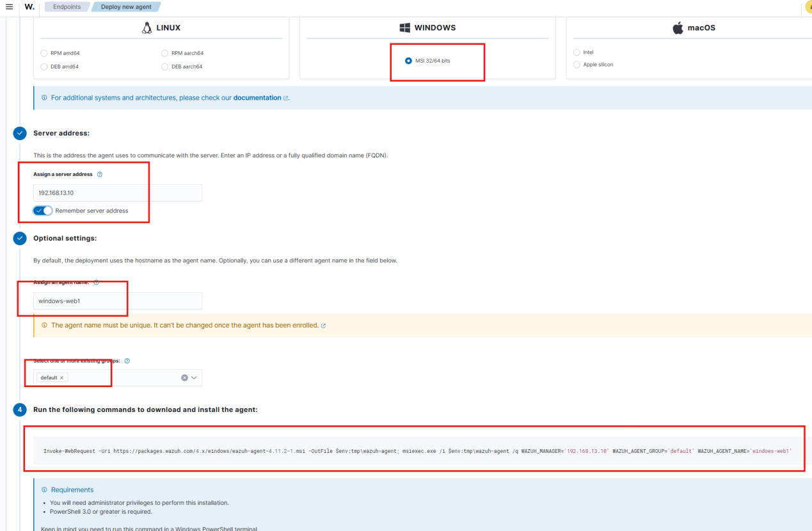Select RPM amd64 radio option
Image resolution: width=812 pixels, height=531 pixels.
(x=44, y=53)
